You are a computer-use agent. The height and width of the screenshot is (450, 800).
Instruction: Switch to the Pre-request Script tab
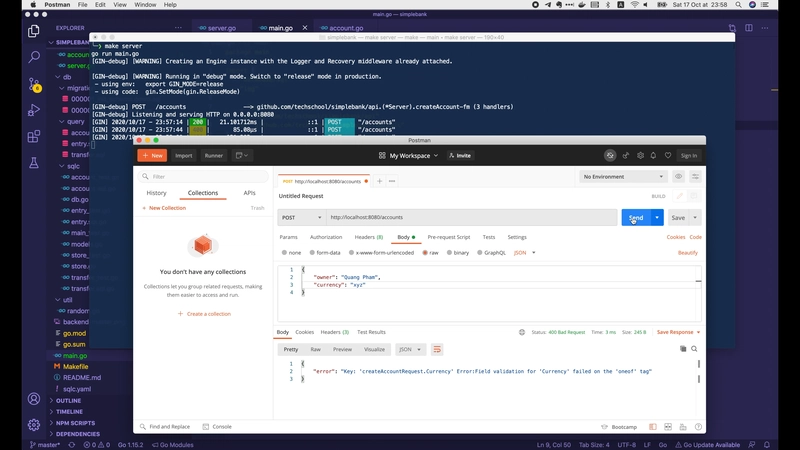coord(448,237)
